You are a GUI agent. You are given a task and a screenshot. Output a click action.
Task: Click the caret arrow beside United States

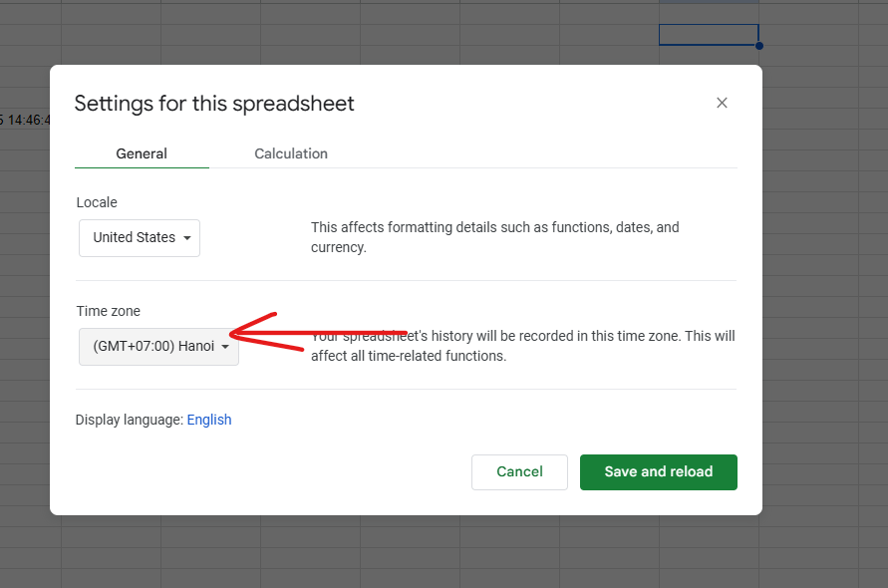click(186, 238)
